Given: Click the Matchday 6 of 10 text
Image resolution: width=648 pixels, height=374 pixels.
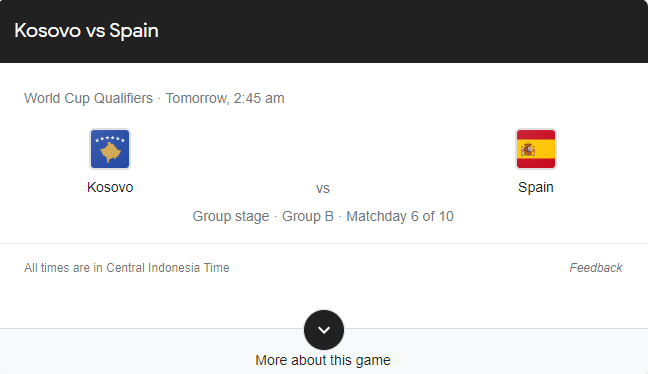Looking at the screenshot, I should [x=400, y=217].
